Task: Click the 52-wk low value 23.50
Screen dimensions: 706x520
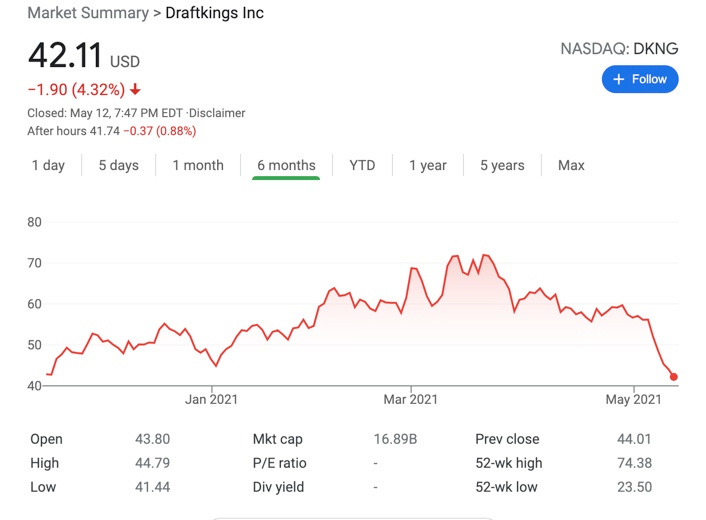Action: click(x=634, y=487)
